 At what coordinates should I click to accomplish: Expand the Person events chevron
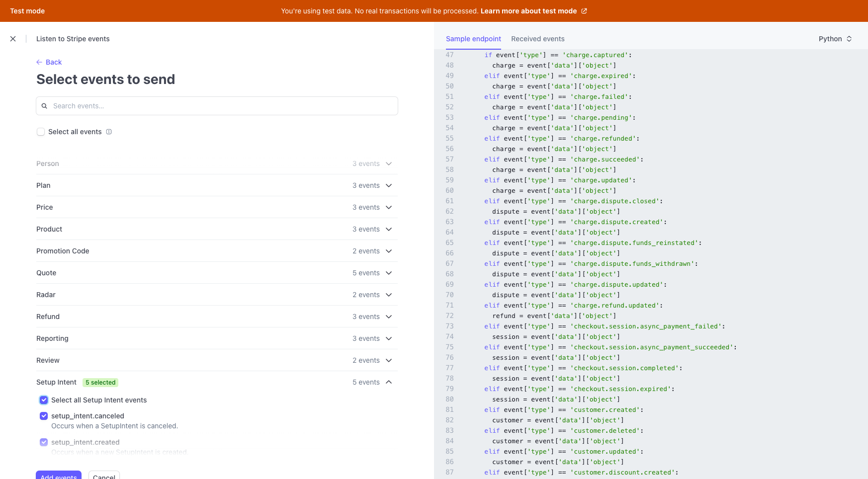pyautogui.click(x=389, y=163)
